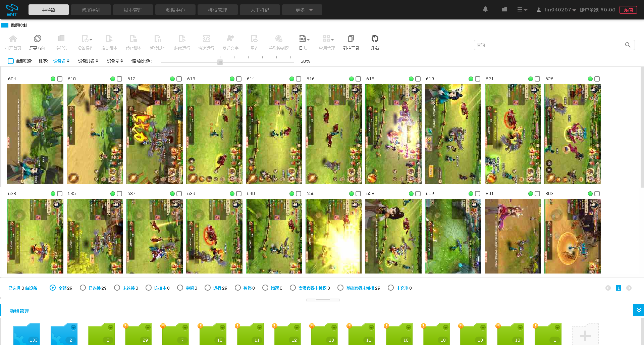This screenshot has height=345, width=644.
Task: Switch to the 中控器 tab
Action: pyautogui.click(x=49, y=10)
